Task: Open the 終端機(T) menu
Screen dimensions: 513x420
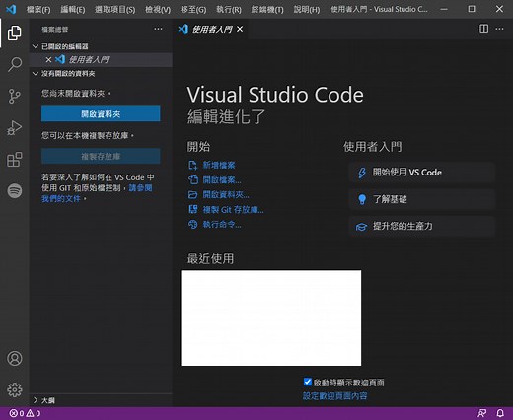Action: (267, 9)
